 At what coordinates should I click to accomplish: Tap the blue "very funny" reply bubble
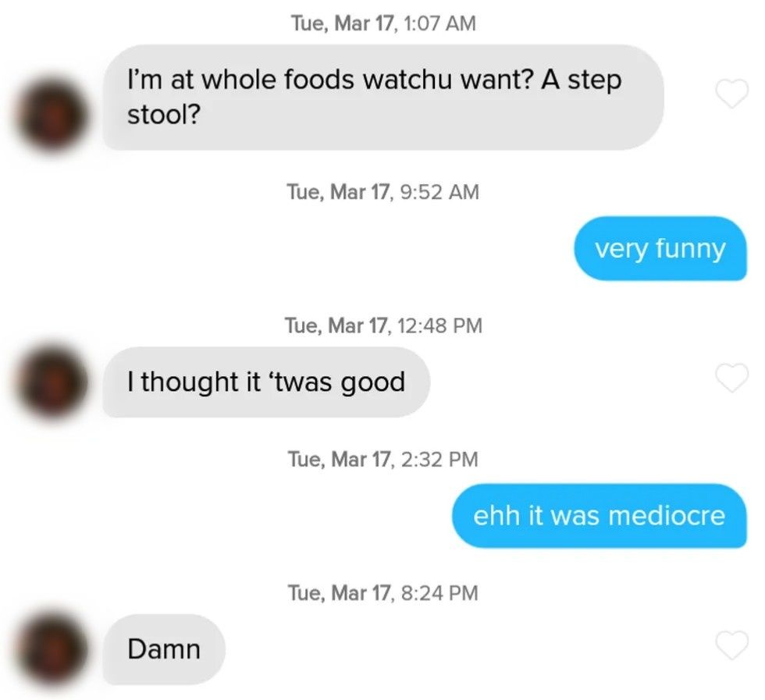click(x=660, y=248)
